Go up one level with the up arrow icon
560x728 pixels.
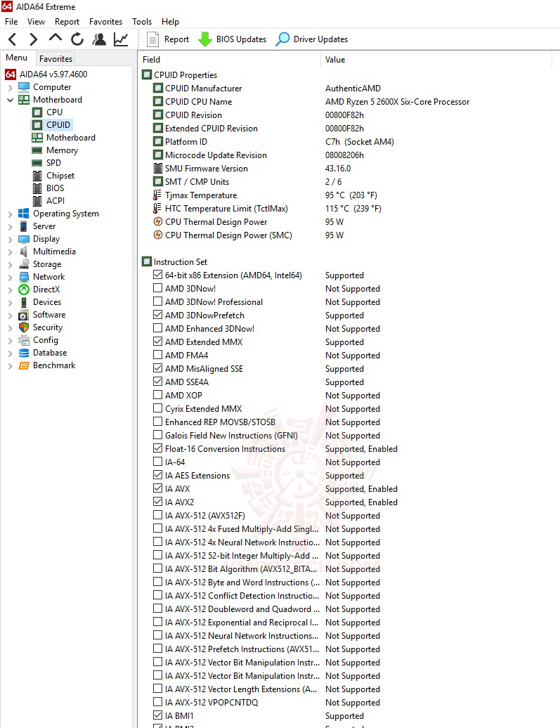coord(56,38)
